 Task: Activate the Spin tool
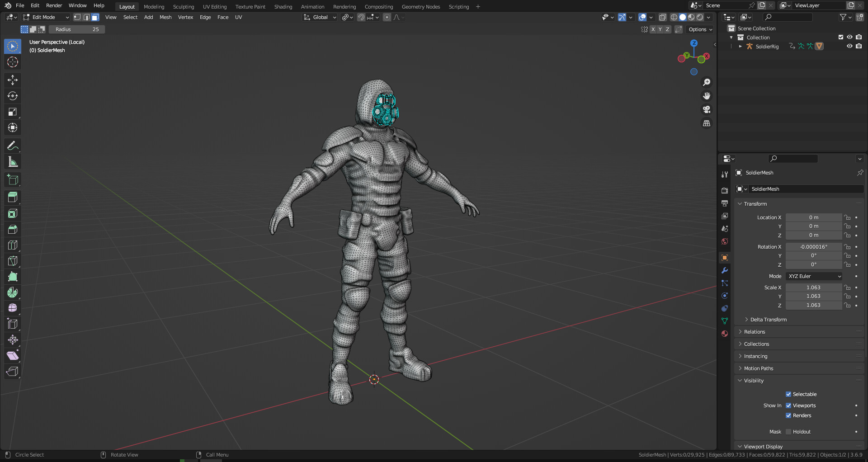[x=13, y=292]
